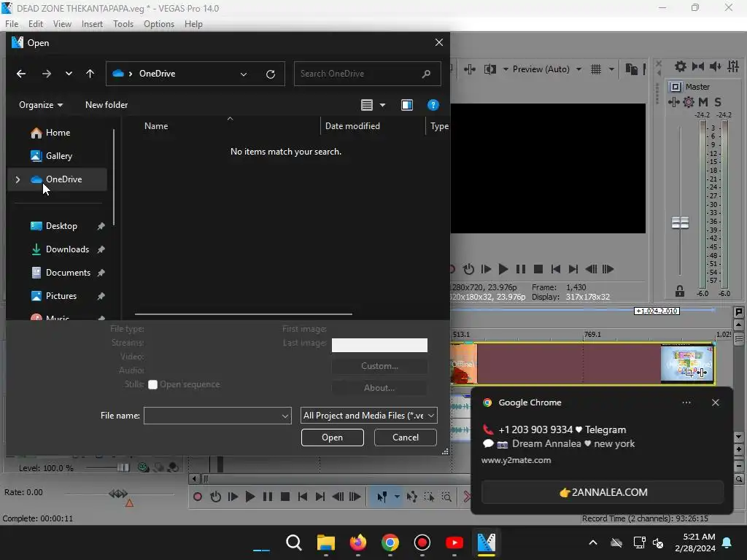Click the Back arrow in Open dialog
The height and width of the screenshot is (560, 747).
point(21,74)
